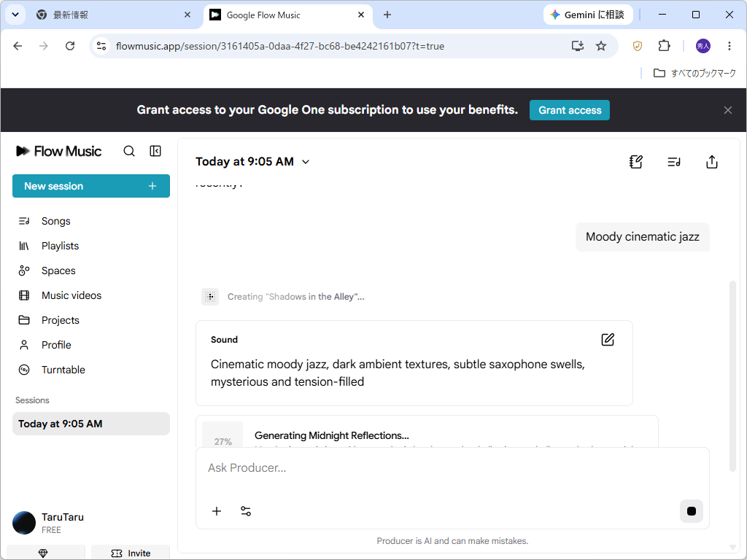Open the song queue list icon in header
747x560 pixels.
coord(673,162)
